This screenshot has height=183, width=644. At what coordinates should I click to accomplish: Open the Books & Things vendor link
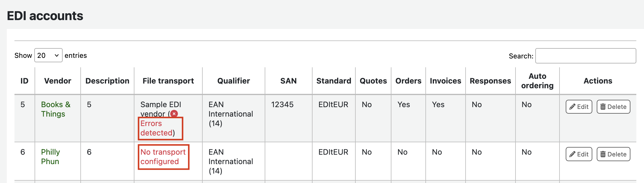click(56, 109)
